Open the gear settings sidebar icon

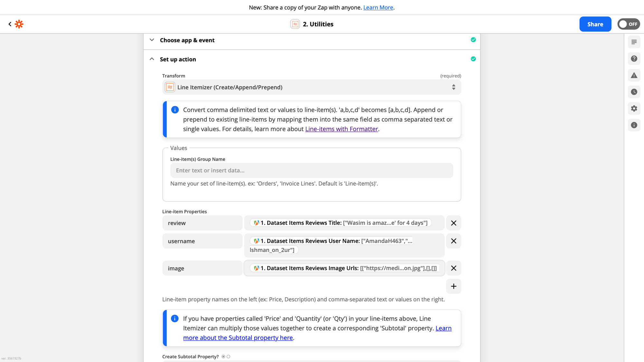[634, 109]
